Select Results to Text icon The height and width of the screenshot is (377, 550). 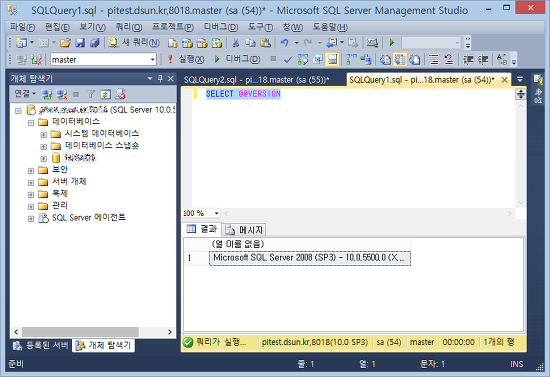pyautogui.click(x=385, y=60)
